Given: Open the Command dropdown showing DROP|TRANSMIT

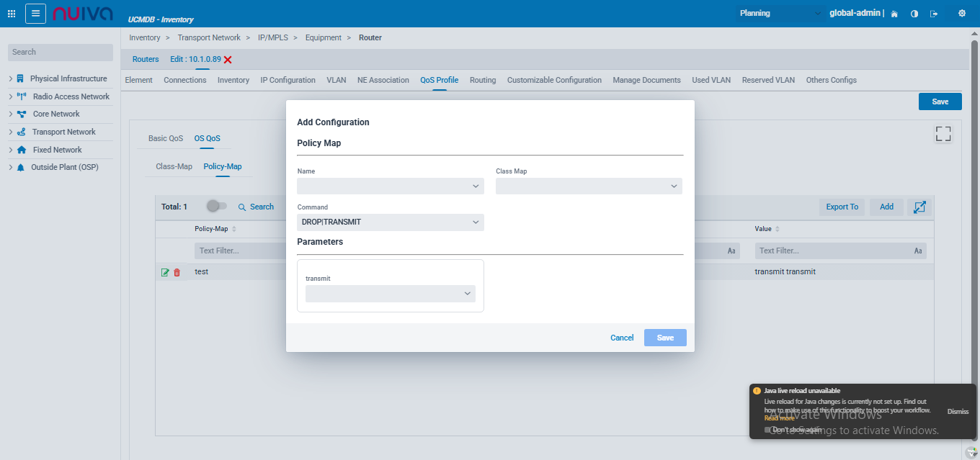Looking at the screenshot, I should click(390, 222).
